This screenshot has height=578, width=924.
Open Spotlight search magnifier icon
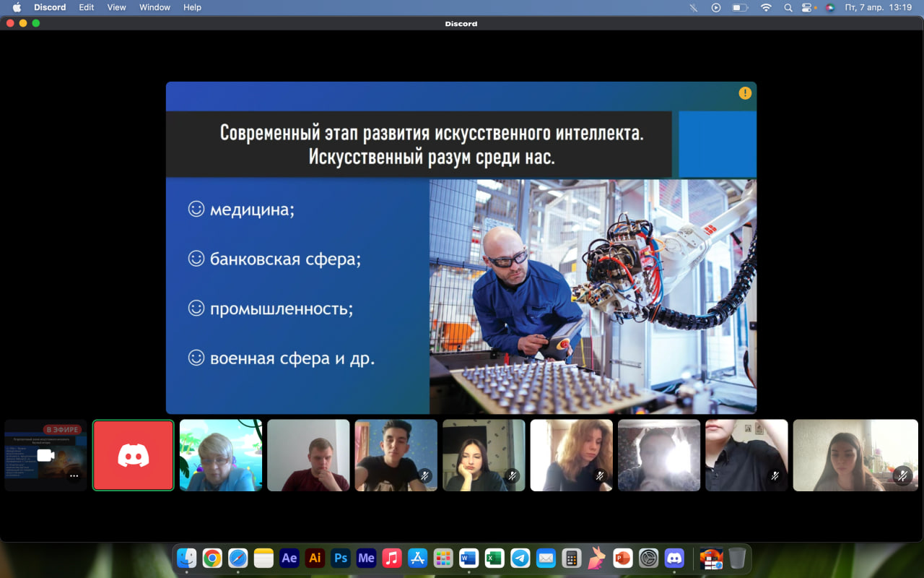[788, 7]
